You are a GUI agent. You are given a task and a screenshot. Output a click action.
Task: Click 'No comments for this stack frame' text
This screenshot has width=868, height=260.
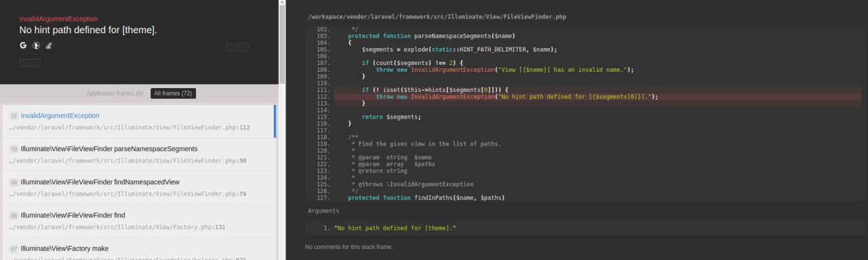(349, 247)
